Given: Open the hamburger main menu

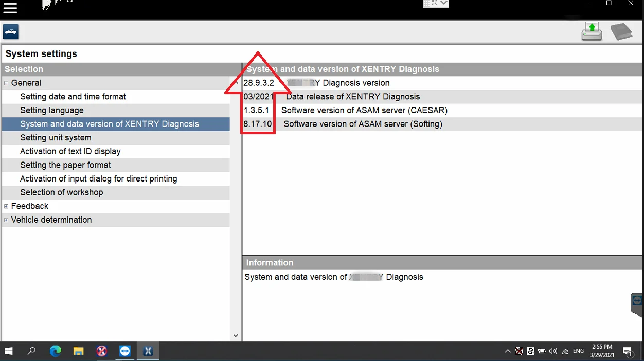Looking at the screenshot, I should pos(10,8).
